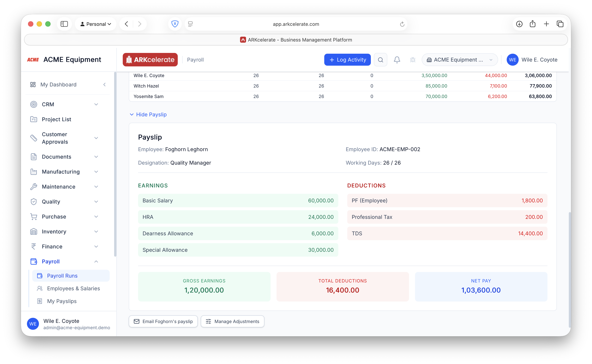Open the ARKcelerate browser tab
This screenshot has width=592, height=364.
[296, 40]
